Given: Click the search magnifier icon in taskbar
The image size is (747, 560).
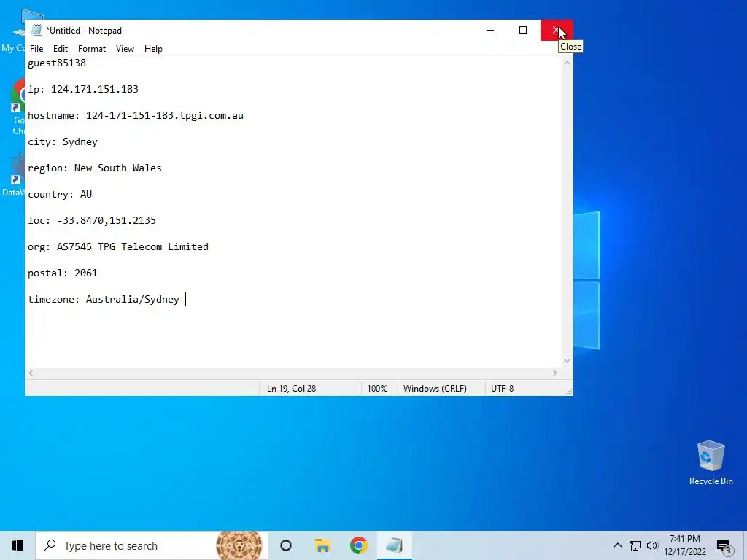Looking at the screenshot, I should (x=50, y=545).
